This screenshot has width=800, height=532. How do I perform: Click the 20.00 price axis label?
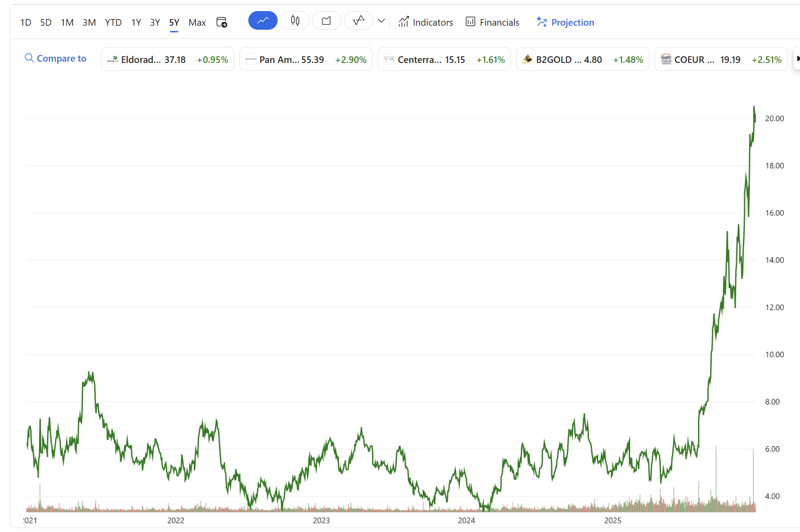pos(774,118)
